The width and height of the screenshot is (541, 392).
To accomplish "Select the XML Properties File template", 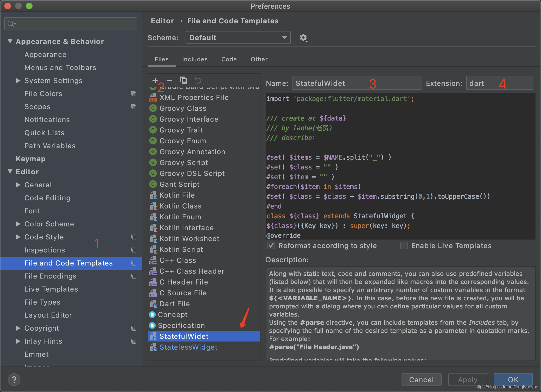I will pyautogui.click(x=204, y=97).
